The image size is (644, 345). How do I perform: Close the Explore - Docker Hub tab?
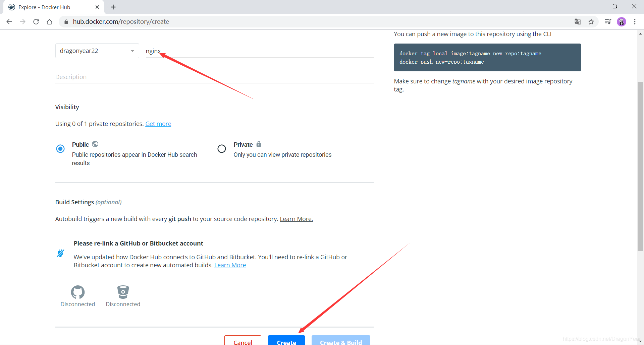tap(97, 7)
